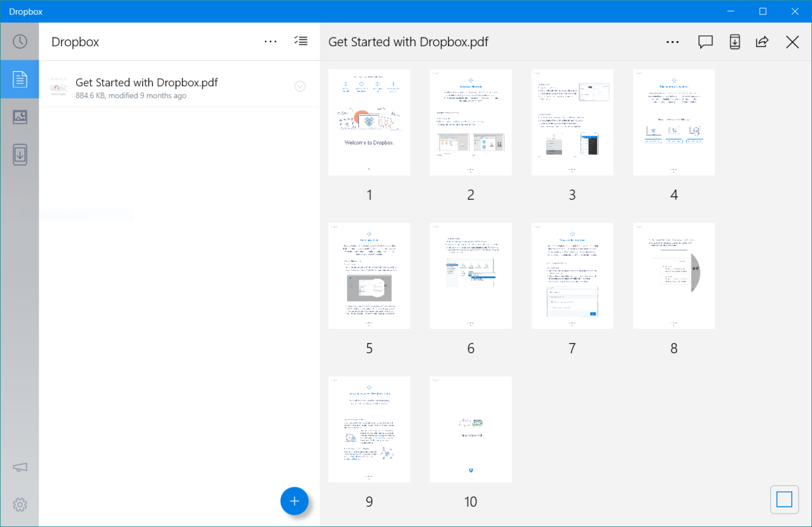Open the Recents clock icon in sidebar
Image resolution: width=812 pixels, height=527 pixels.
tap(20, 42)
